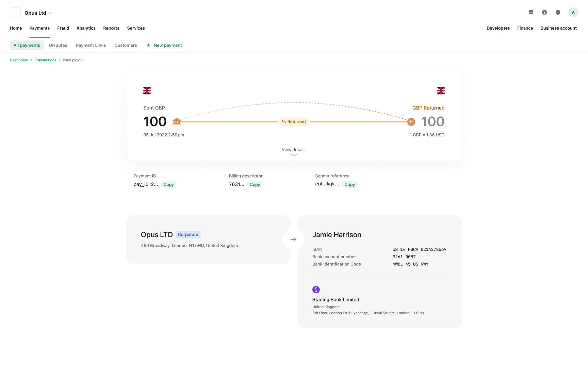Open the help question mark icon
588x380 pixels.
(544, 12)
